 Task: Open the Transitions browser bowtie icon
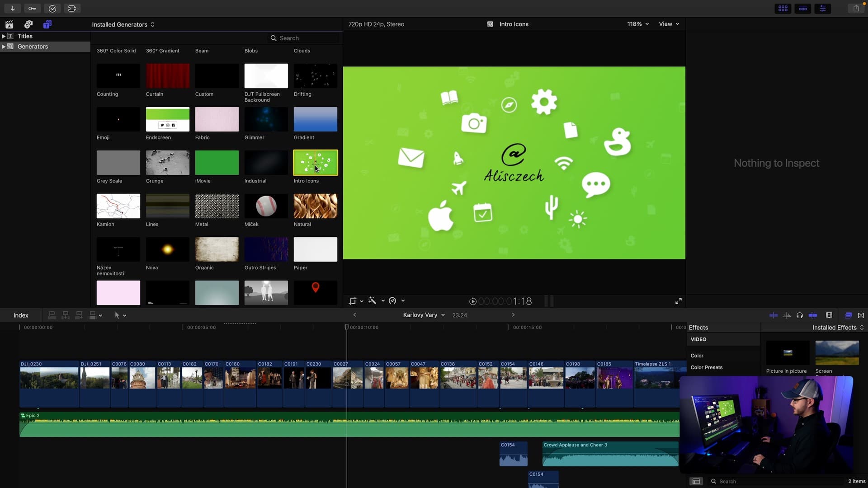pos(861,315)
